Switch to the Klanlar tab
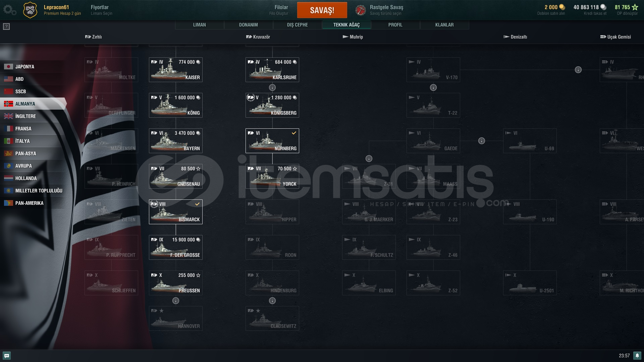 click(x=444, y=25)
